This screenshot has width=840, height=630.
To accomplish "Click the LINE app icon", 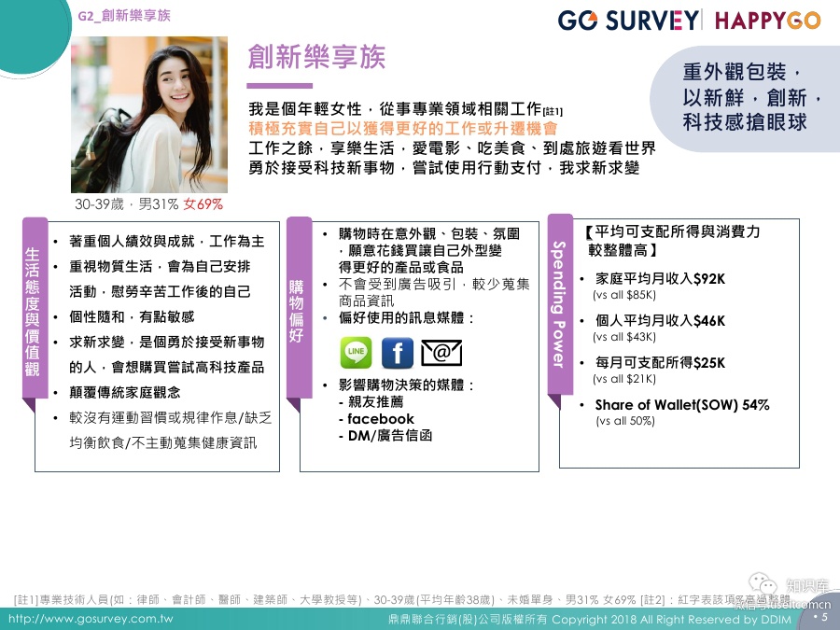I will pyautogui.click(x=357, y=353).
